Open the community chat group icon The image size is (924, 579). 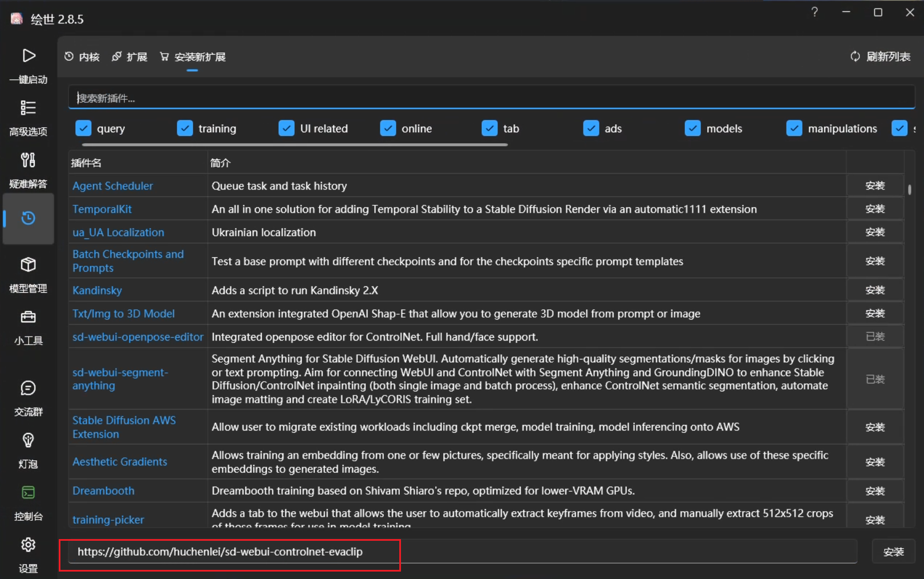pos(28,388)
